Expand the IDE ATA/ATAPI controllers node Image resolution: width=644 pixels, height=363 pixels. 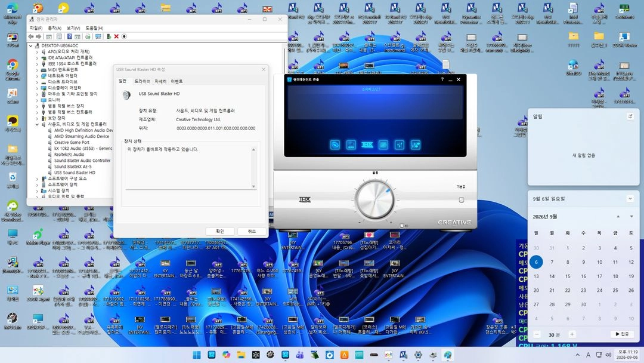tap(37, 58)
